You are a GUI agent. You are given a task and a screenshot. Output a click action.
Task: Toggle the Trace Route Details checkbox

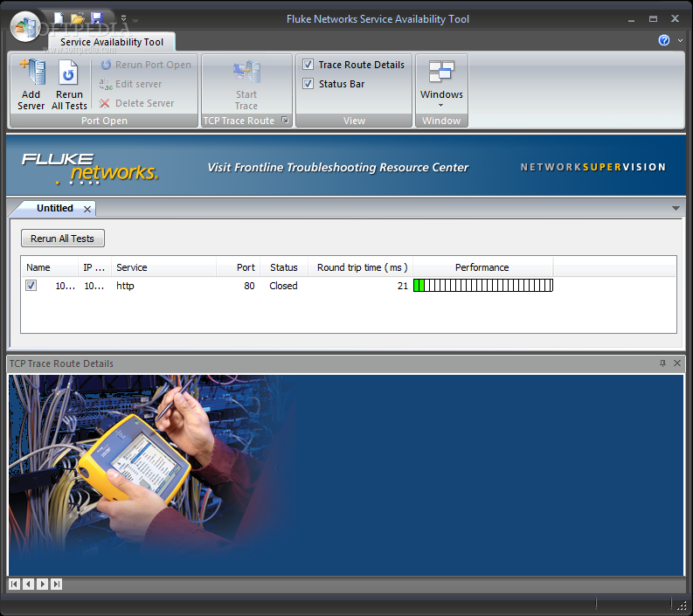pos(308,65)
